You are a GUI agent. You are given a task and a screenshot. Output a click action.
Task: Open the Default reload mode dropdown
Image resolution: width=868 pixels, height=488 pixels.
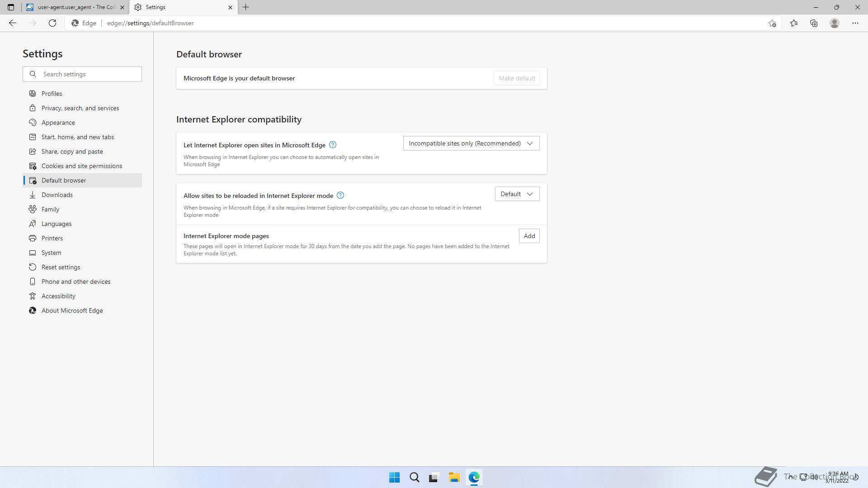click(x=517, y=194)
